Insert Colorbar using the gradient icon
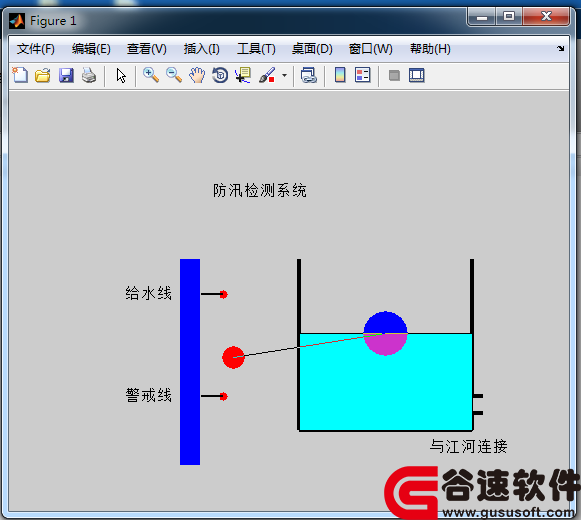 pyautogui.click(x=340, y=75)
